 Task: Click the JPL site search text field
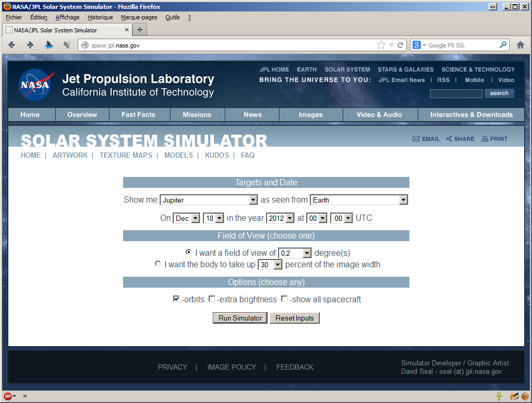tap(456, 93)
